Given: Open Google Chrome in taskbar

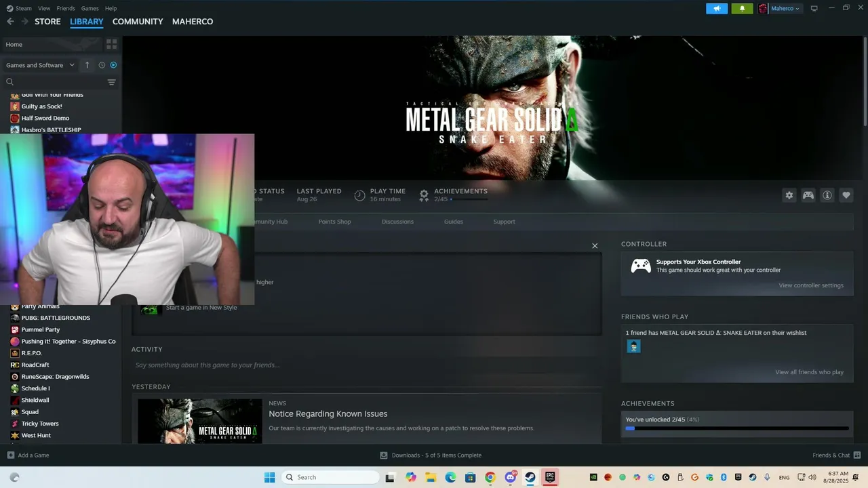Looking at the screenshot, I should coord(490,477).
